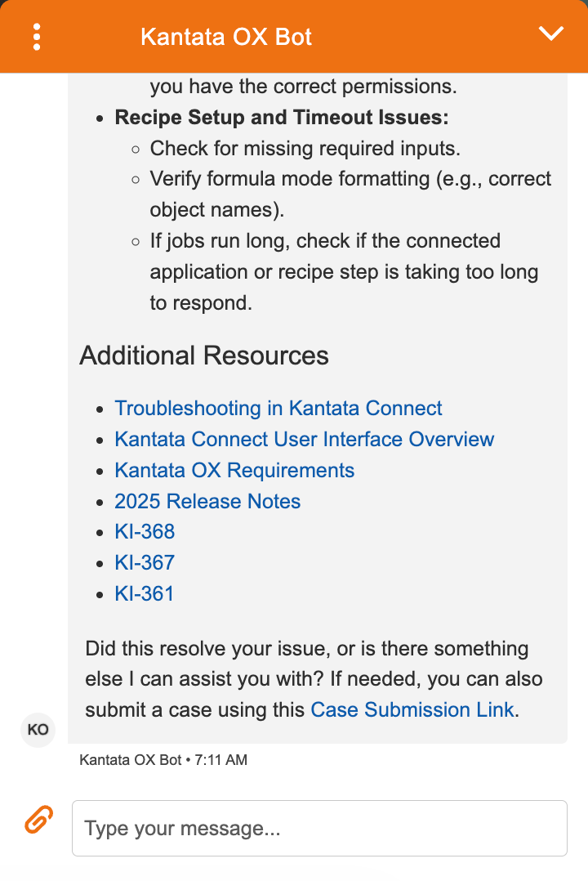Open the KI-361 known issue link
This screenshot has width=588, height=881.
point(144,594)
